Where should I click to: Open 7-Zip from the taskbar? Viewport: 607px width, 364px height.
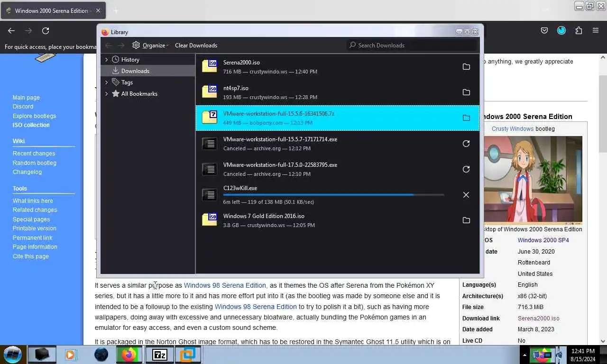(x=159, y=355)
